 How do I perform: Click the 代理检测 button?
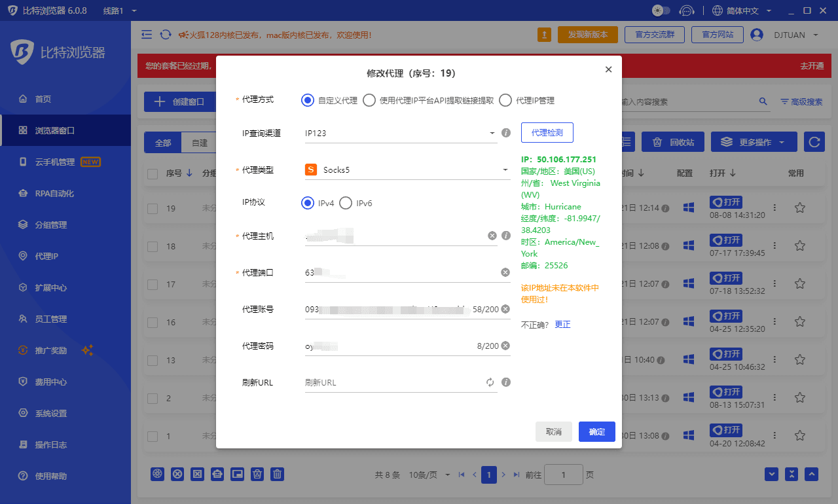point(547,132)
